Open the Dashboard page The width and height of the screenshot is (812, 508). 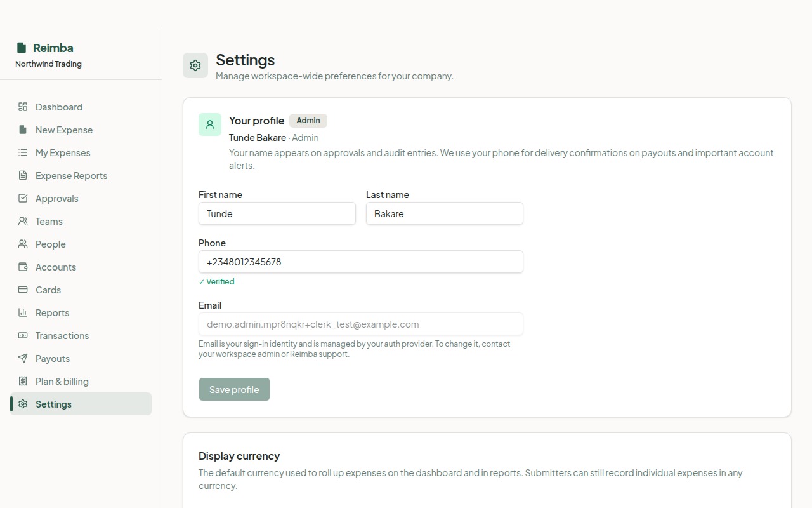[81, 107]
